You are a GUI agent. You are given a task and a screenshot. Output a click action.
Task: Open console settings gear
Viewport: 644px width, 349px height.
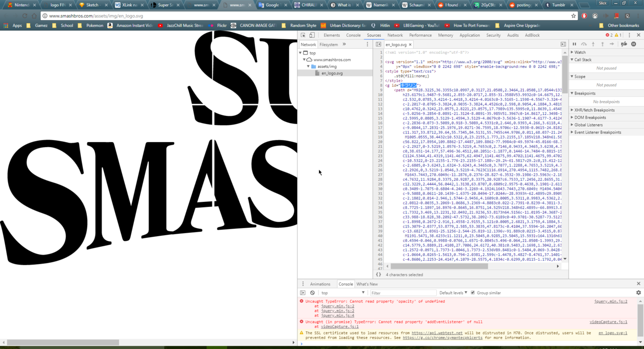[638, 293]
